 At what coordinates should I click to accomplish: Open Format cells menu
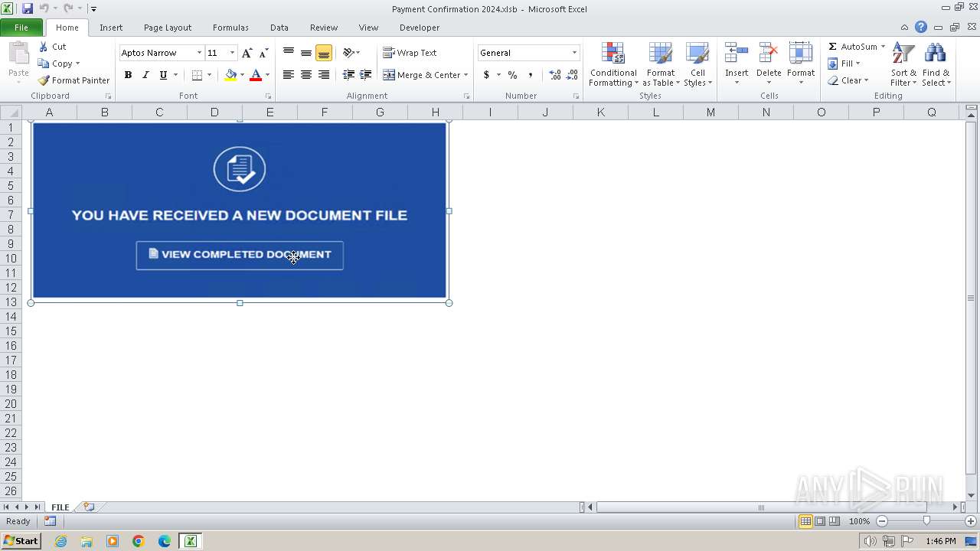pyautogui.click(x=801, y=65)
